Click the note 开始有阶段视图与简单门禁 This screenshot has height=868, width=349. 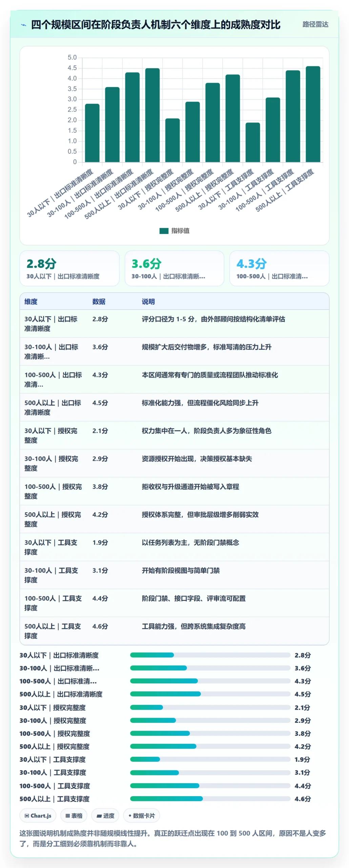[181, 570]
